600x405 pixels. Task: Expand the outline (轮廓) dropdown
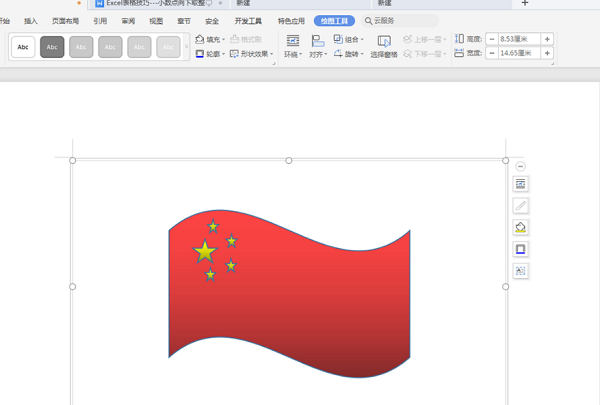point(209,54)
